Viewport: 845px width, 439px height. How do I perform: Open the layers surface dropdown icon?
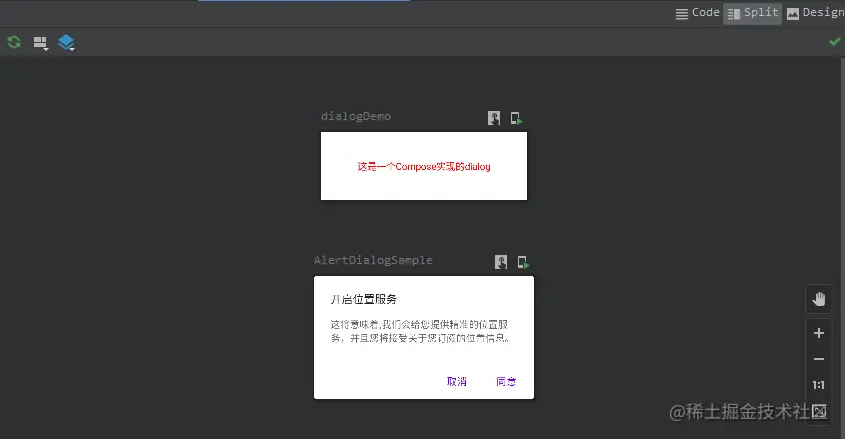coord(66,43)
